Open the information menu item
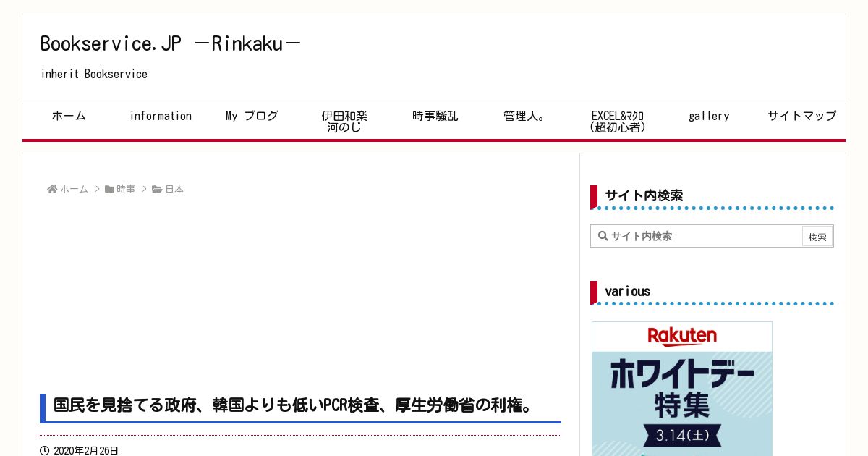Screen dimensions: 868x456 [161, 116]
